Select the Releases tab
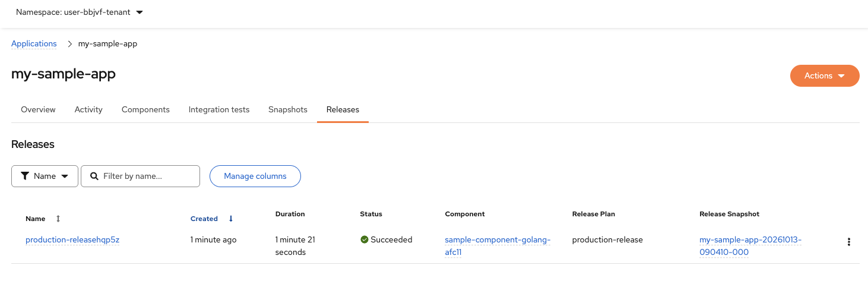This screenshot has width=868, height=287. coord(343,109)
